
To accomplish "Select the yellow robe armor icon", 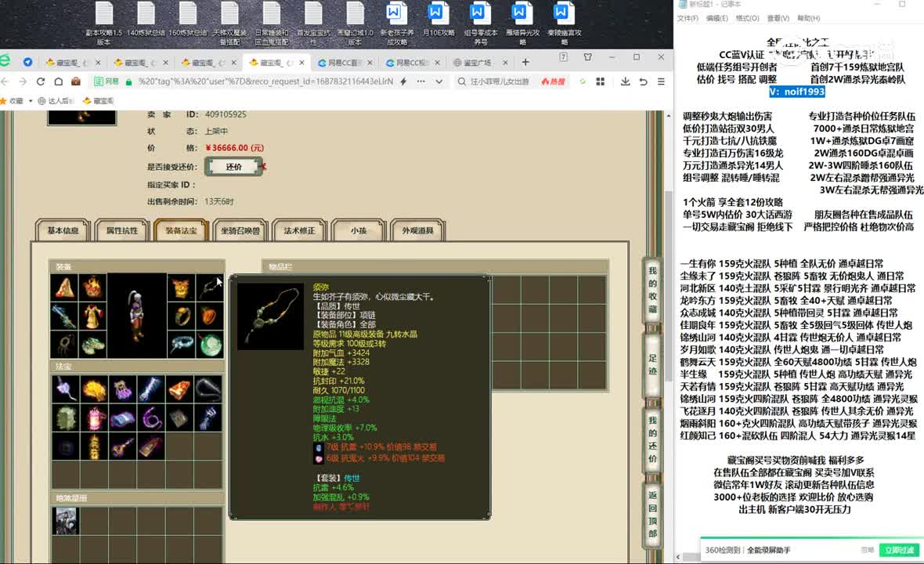I will click(93, 316).
